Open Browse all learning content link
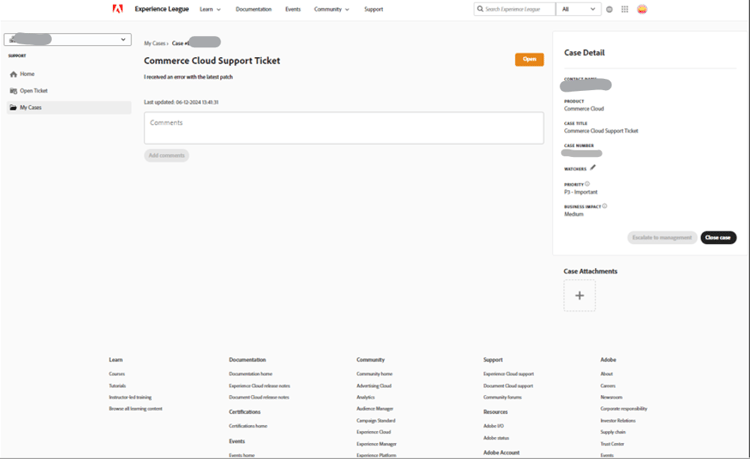This screenshot has height=459, width=750. [x=135, y=409]
